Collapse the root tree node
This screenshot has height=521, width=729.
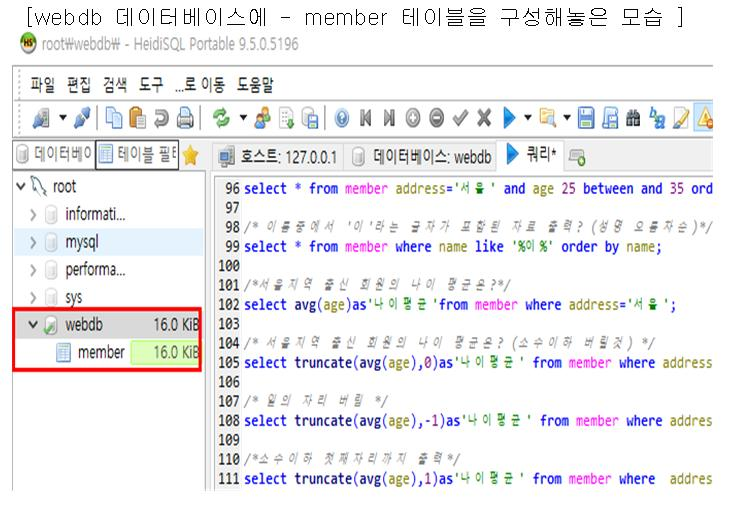(20, 186)
